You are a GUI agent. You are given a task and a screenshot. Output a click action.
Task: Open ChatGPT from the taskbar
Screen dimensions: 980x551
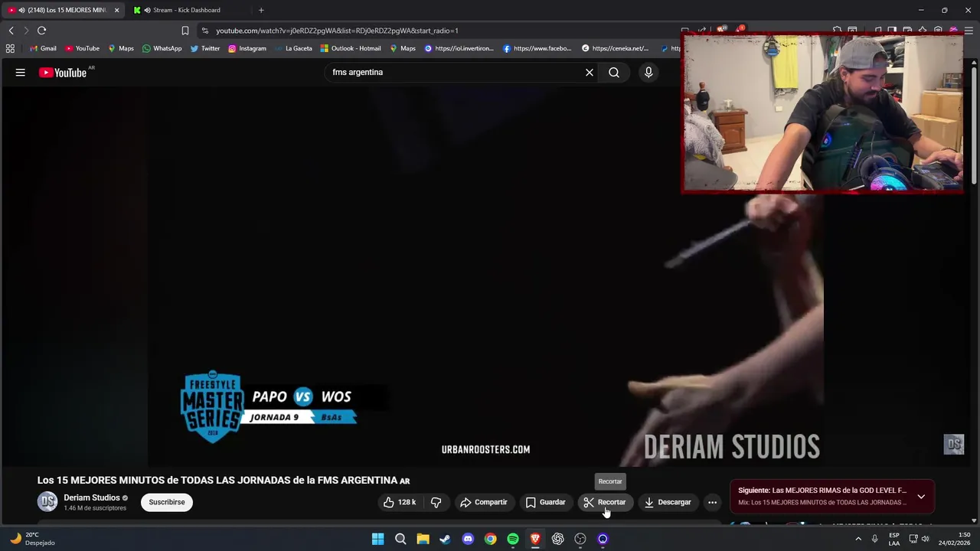click(557, 539)
